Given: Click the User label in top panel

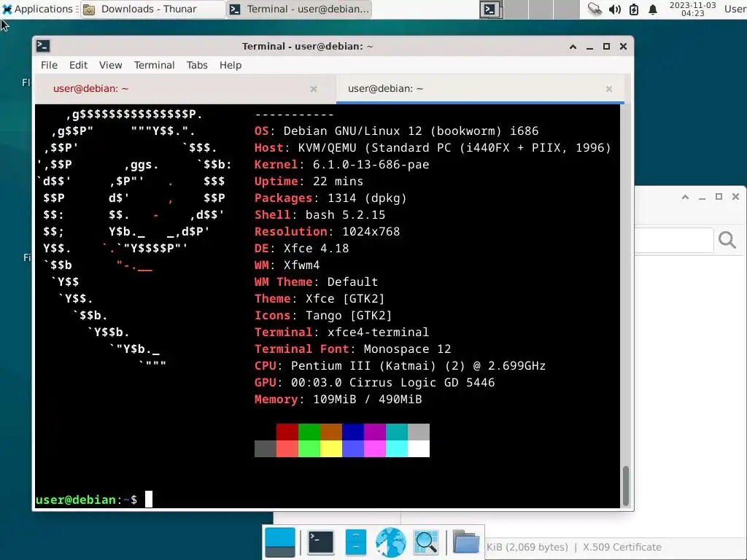Looking at the screenshot, I should 735,9.
